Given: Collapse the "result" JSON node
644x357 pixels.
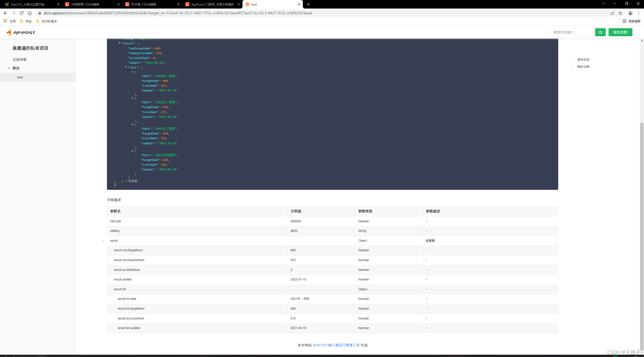Looking at the screenshot, I should pos(119,43).
